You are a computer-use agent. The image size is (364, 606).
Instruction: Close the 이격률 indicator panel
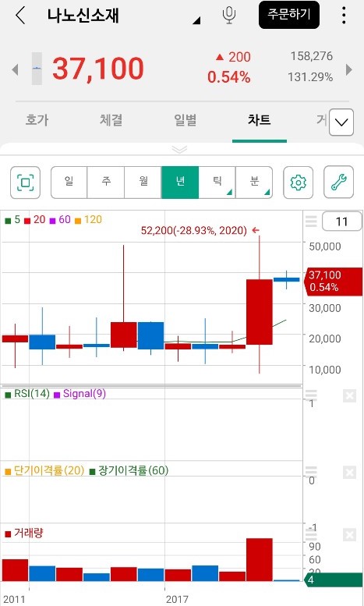349,473
